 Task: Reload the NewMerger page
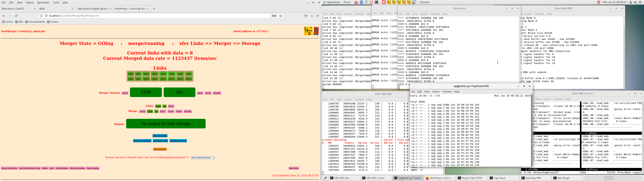pos(16,16)
